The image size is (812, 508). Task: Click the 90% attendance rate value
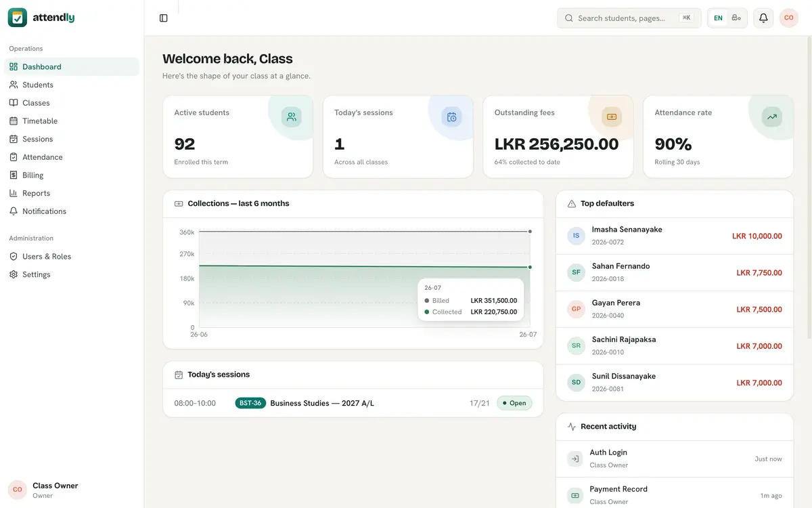pos(673,144)
